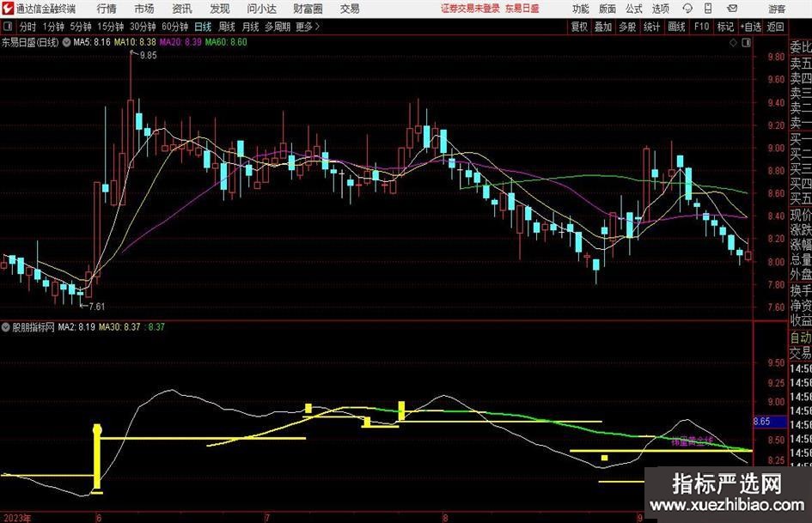Switch to the 分时 period tab
Screen dimensions: 812x523
pyautogui.click(x=28, y=27)
